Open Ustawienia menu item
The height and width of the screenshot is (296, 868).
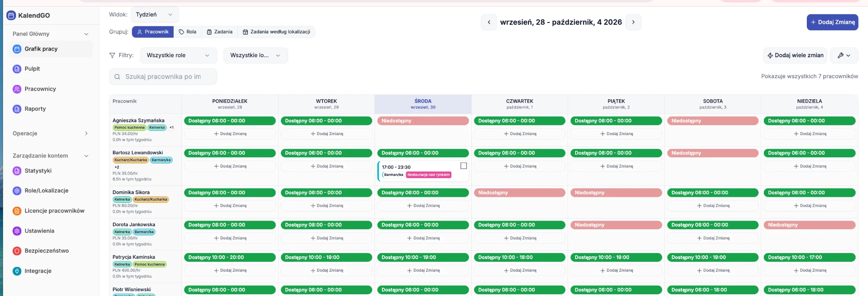(51, 231)
